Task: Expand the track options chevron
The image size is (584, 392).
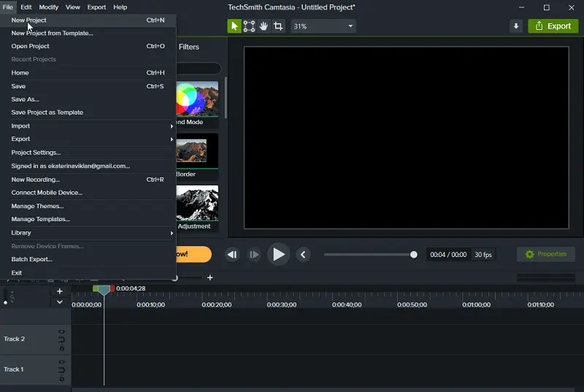Action: coord(60,302)
